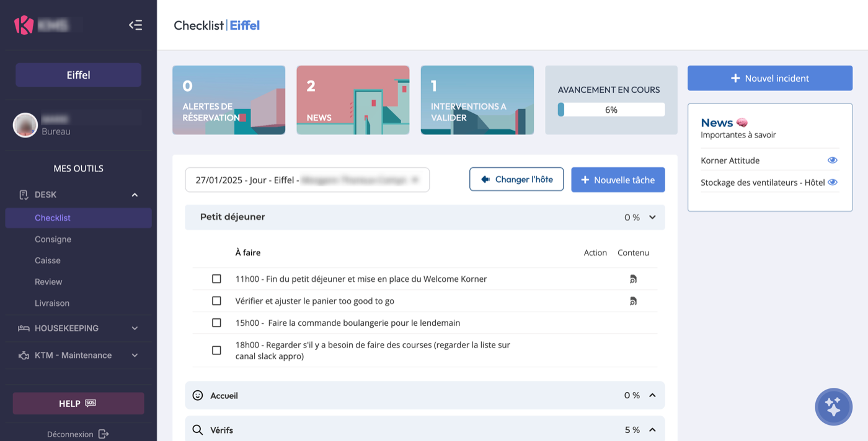Open the 2 News card

(x=353, y=100)
